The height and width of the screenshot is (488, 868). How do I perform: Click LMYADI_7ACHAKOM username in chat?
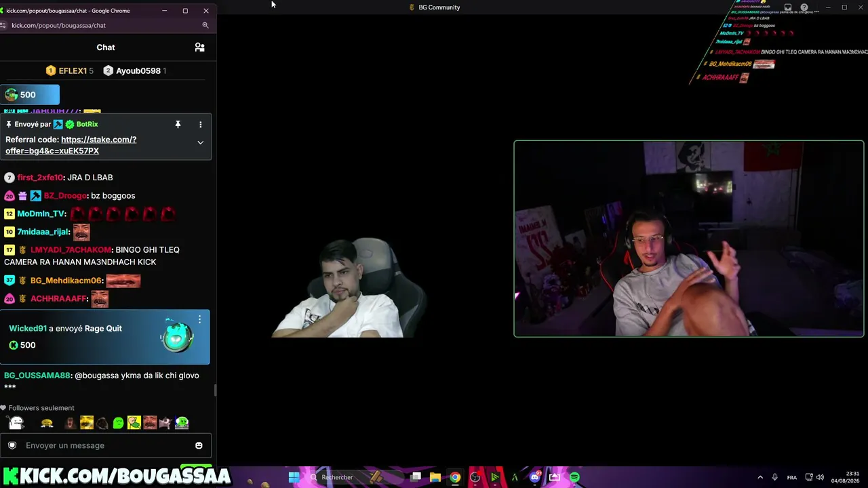[71, 250]
